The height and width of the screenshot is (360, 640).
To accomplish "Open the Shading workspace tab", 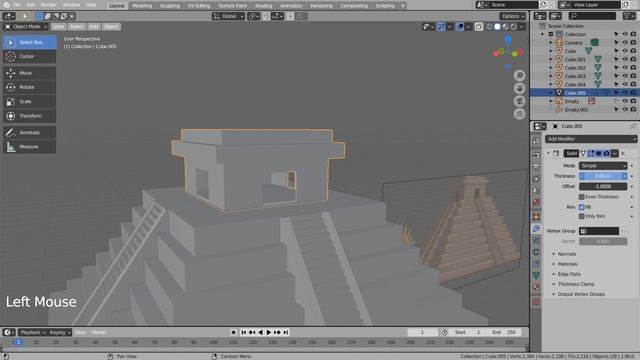I will (x=263, y=6).
